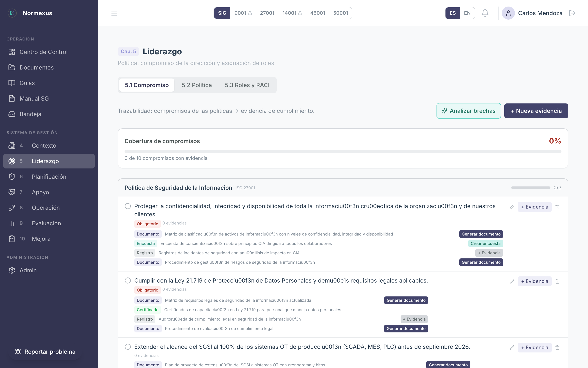Edit the 'Extender el alcance del SGSI' commitment

pyautogui.click(x=512, y=348)
